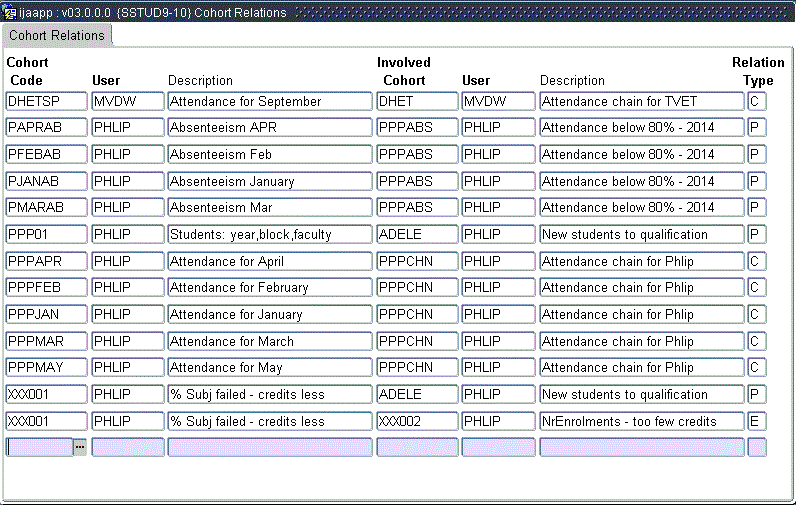Open the list-of-values button in the empty cohort row
796x505 pixels.
point(80,447)
